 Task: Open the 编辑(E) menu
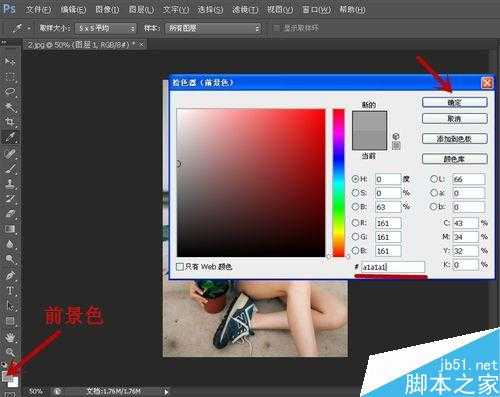pos(73,9)
